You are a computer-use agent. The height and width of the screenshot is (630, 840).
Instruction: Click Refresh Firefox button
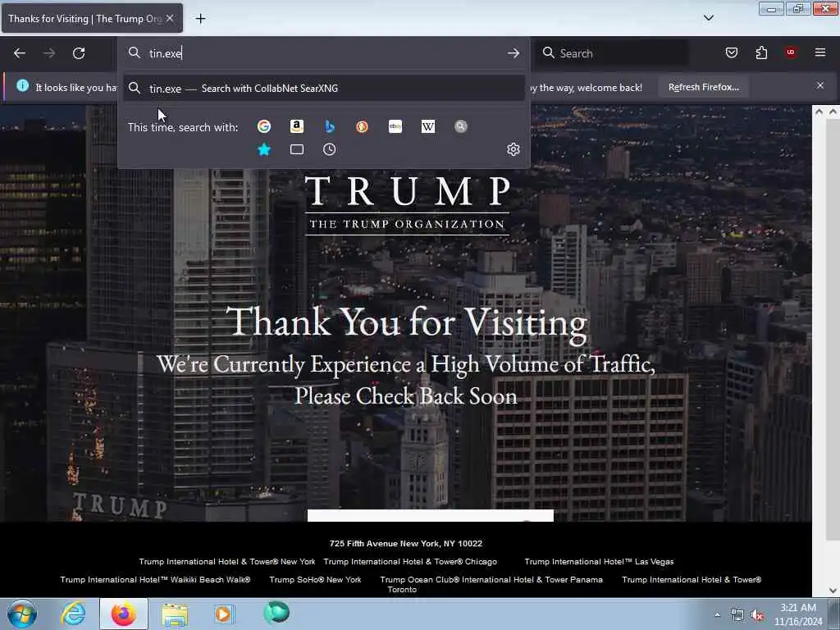703,87
